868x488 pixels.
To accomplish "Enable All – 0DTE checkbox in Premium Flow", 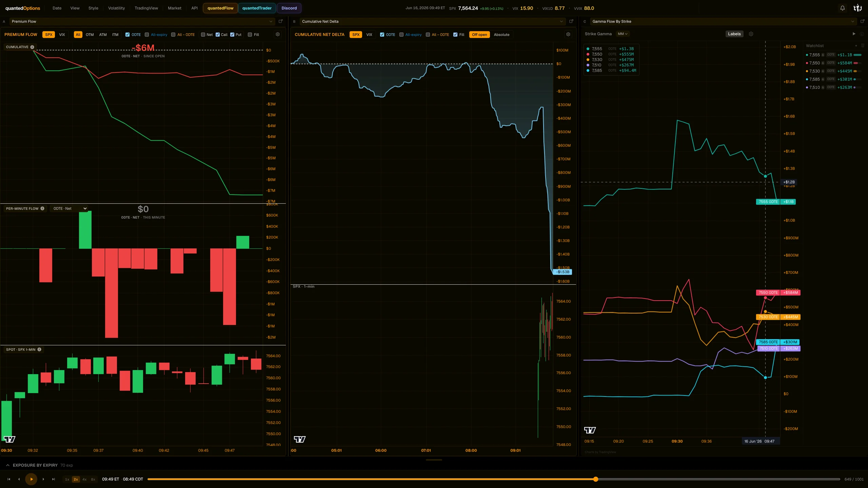I will click(173, 35).
